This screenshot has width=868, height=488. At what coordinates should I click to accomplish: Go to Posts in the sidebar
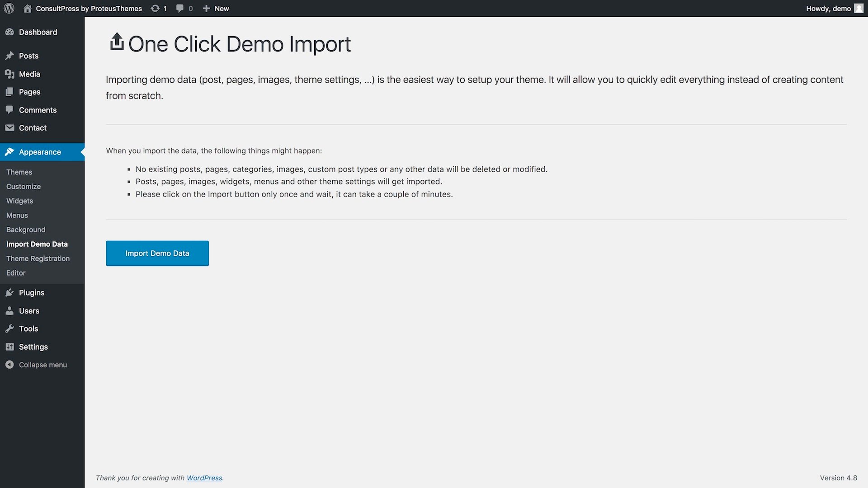click(x=28, y=56)
